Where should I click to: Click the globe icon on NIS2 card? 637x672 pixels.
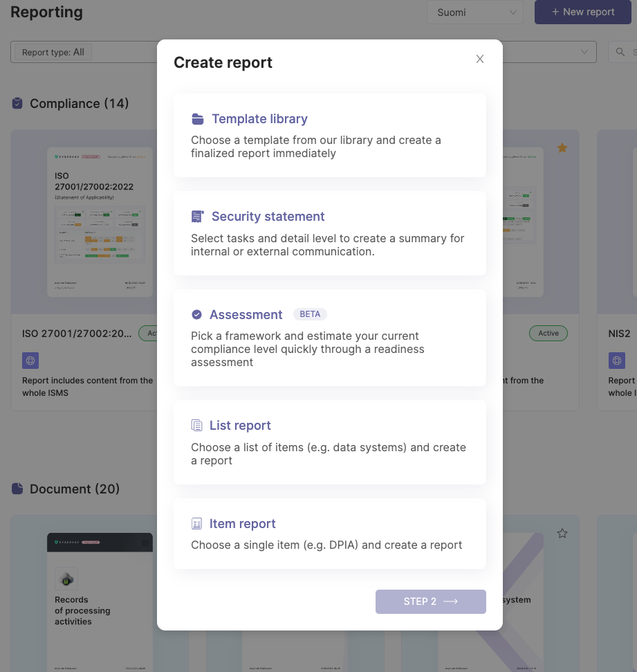(x=617, y=361)
